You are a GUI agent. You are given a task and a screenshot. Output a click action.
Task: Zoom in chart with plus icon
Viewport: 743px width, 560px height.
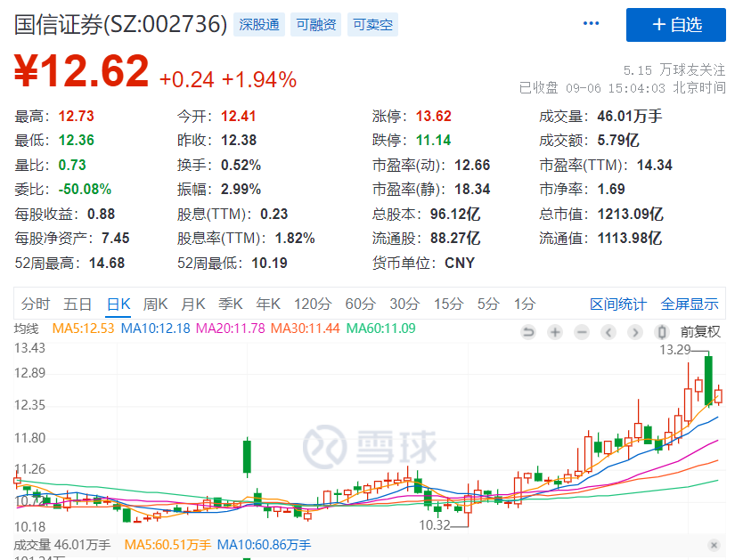555,332
